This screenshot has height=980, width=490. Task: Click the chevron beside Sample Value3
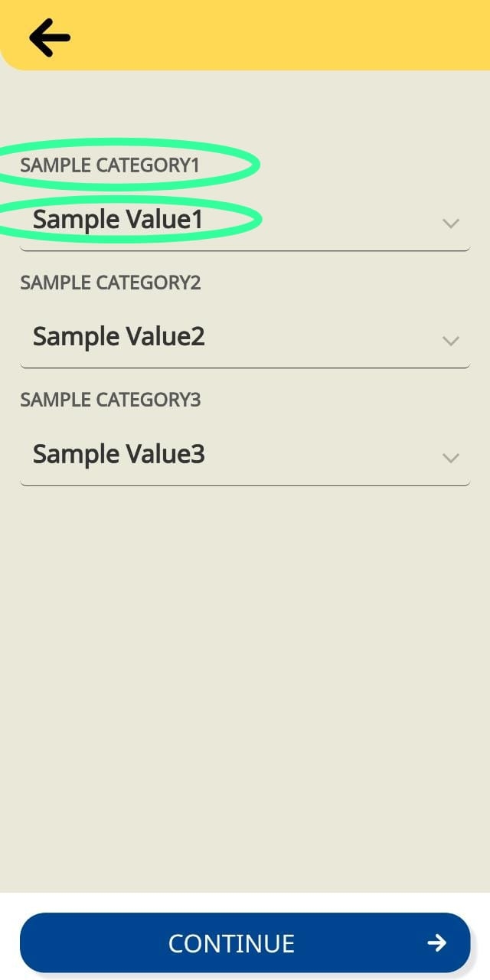tap(451, 458)
